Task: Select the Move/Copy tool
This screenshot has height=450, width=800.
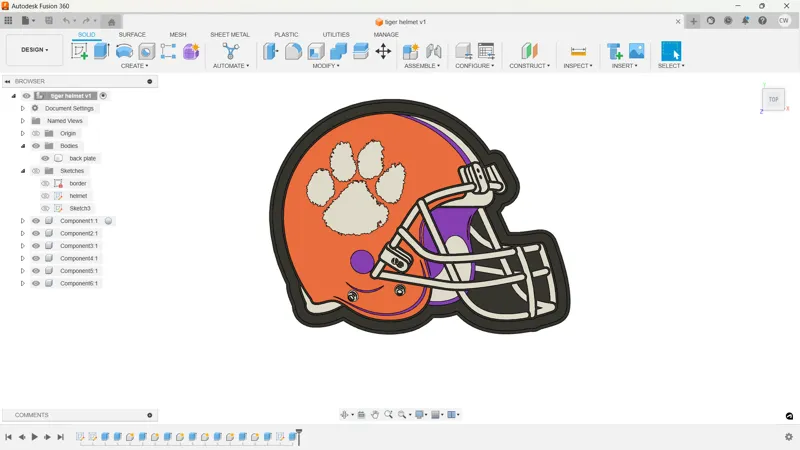Action: (383, 51)
